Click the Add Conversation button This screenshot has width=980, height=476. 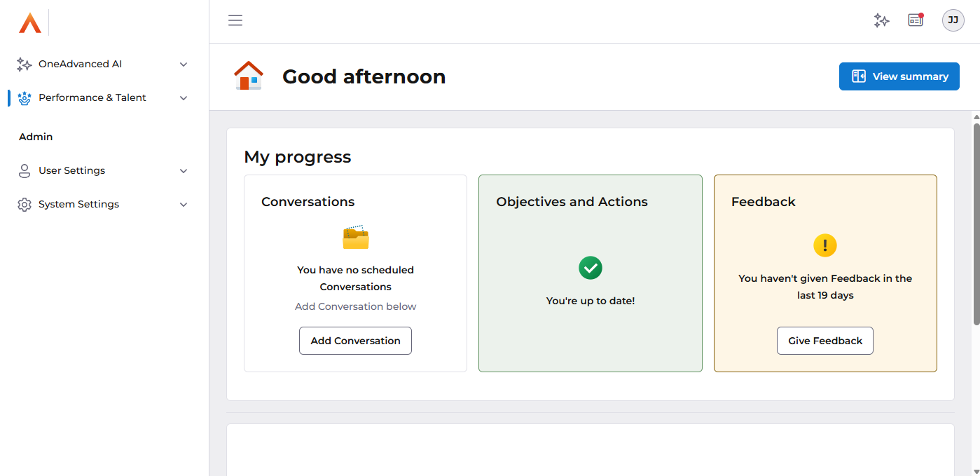(355, 341)
